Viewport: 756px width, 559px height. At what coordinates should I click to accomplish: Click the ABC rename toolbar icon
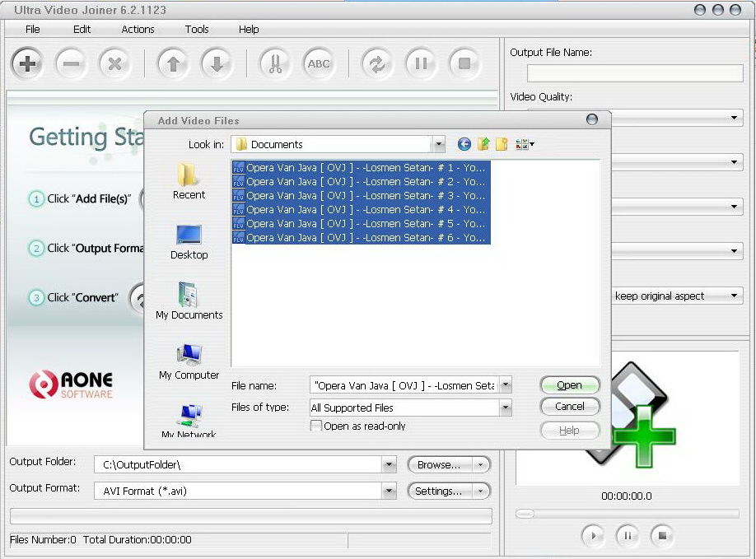pos(319,63)
